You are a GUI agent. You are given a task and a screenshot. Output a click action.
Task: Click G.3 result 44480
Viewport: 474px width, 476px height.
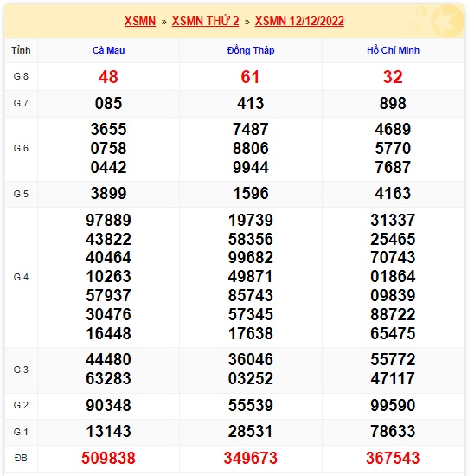pyautogui.click(x=108, y=359)
